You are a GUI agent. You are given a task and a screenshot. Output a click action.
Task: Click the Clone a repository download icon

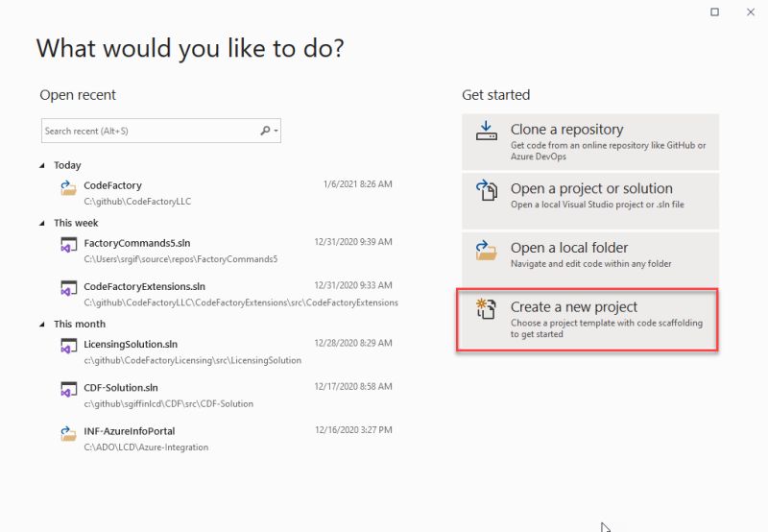pyautogui.click(x=487, y=131)
